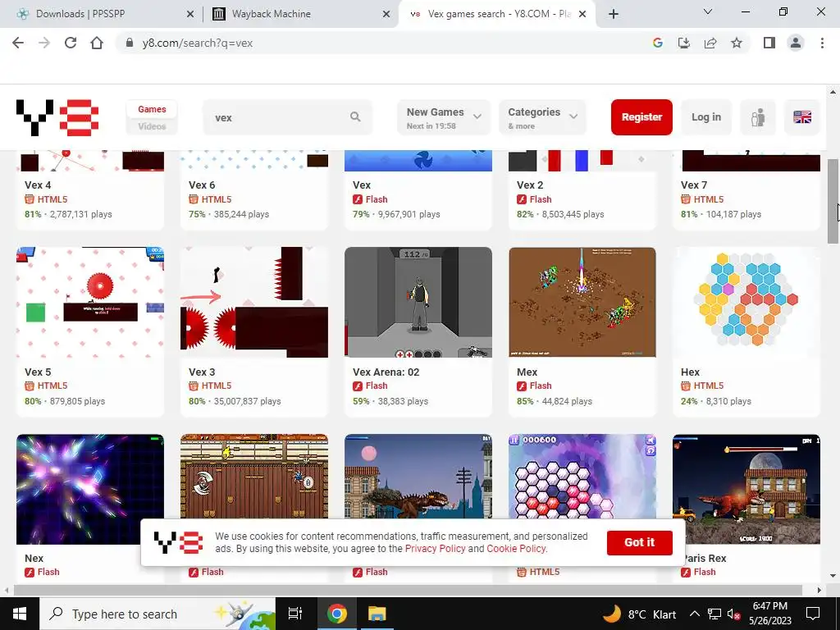Click the Windows taskbar search box
Viewport: 840px width, 630px height.
[157, 614]
